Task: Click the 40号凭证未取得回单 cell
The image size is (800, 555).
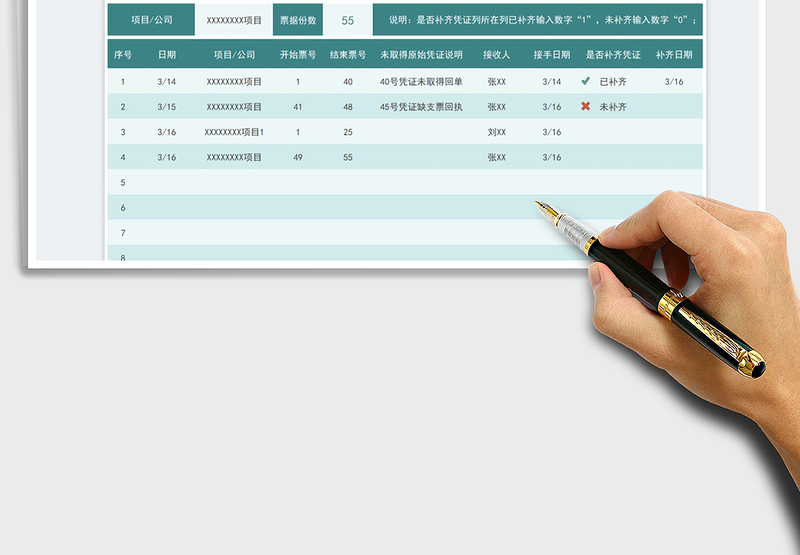Action: (421, 82)
